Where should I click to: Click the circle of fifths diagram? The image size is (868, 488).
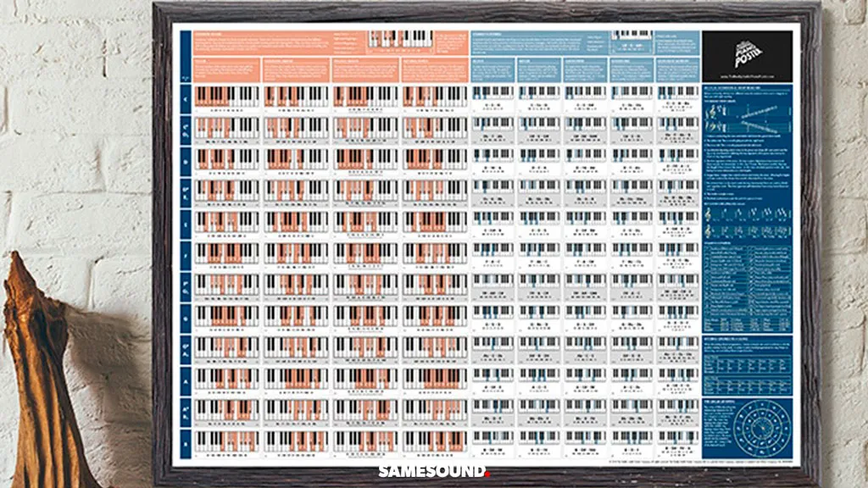click(x=762, y=427)
